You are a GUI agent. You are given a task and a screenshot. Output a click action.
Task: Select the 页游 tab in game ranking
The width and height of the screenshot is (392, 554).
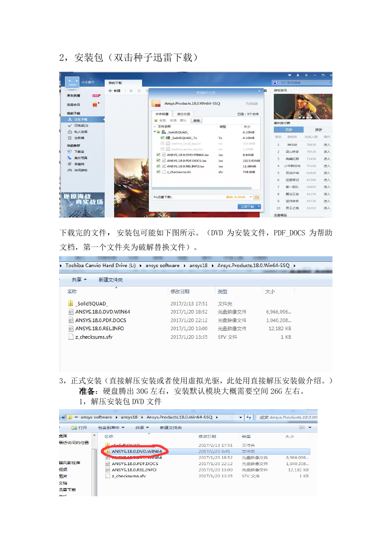pos(289,129)
